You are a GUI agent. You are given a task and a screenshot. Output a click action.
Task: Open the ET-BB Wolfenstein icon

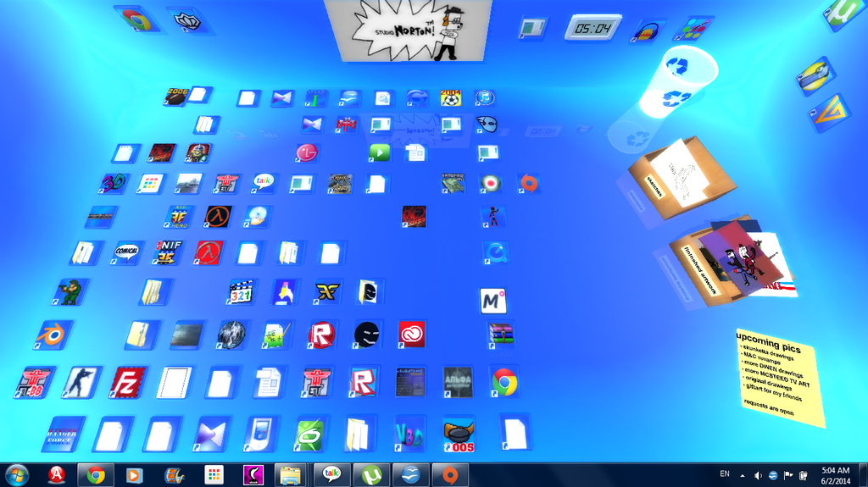34,383
